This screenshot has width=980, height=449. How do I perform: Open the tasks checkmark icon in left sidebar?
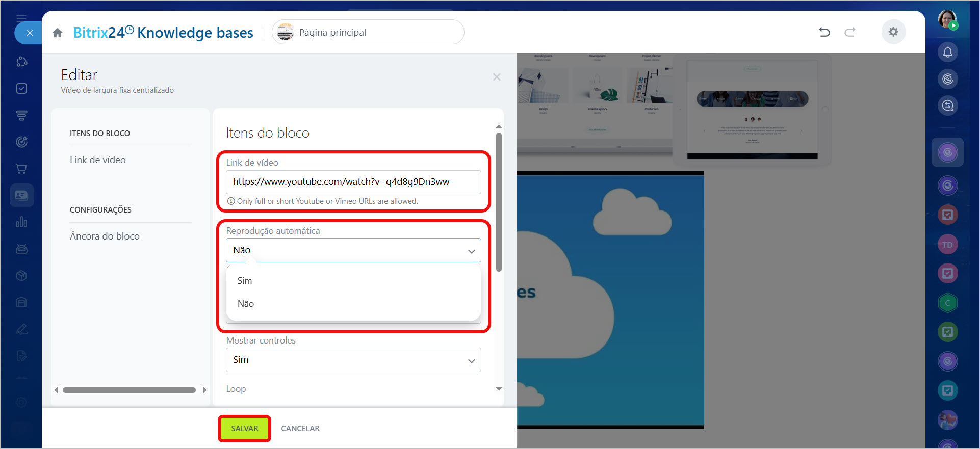point(21,89)
